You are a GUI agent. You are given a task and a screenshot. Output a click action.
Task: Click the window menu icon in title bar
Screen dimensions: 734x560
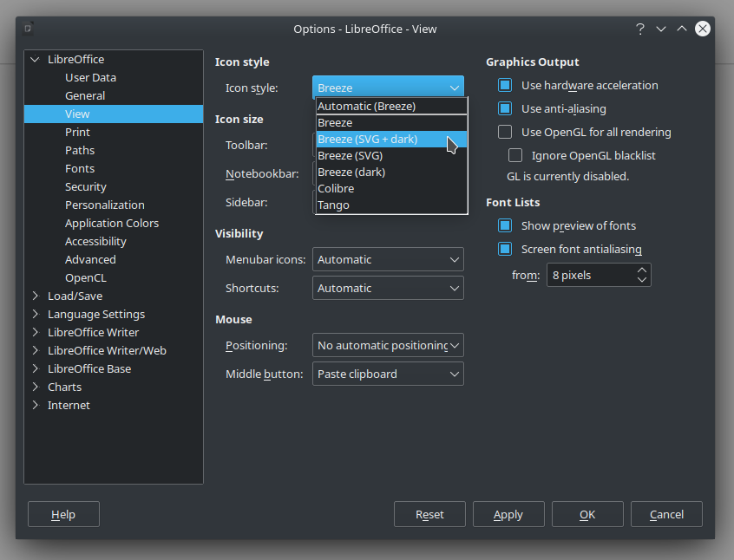point(28,29)
